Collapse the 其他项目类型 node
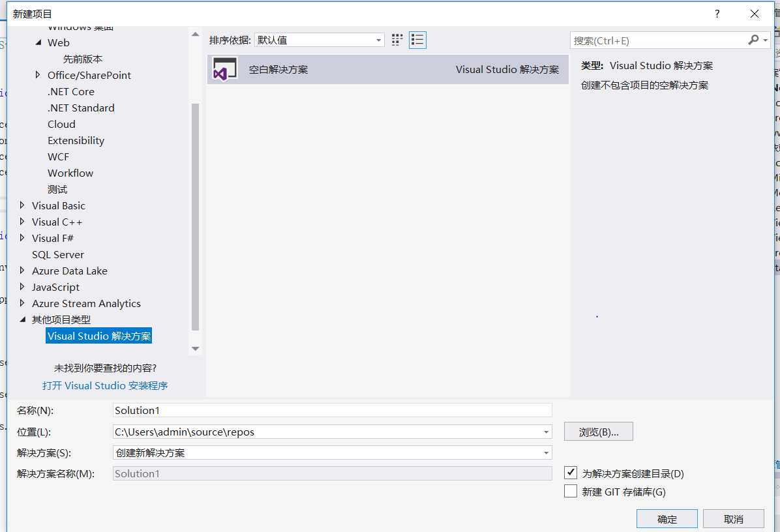 tap(22, 319)
